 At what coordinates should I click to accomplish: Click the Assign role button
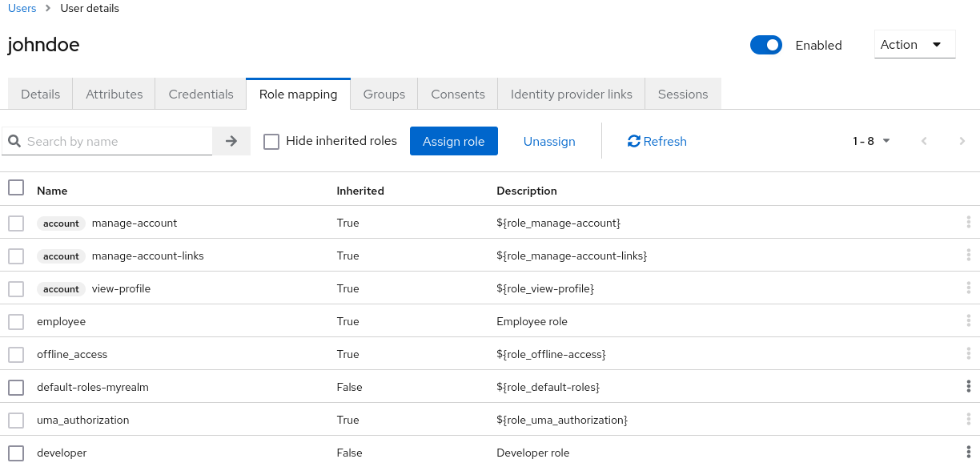click(453, 141)
